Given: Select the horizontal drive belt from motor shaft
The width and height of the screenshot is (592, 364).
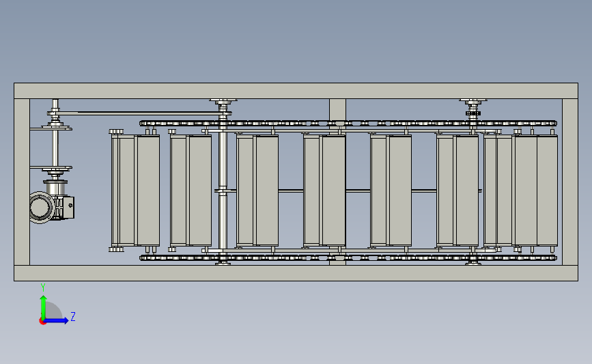Looking at the screenshot, I should (x=140, y=113).
